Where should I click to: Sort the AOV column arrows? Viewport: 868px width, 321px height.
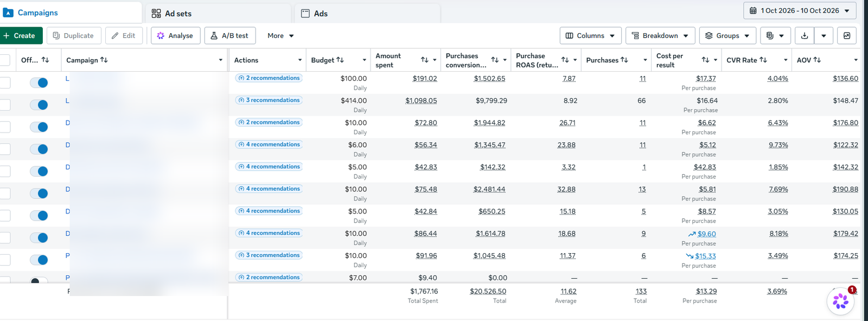pos(817,60)
